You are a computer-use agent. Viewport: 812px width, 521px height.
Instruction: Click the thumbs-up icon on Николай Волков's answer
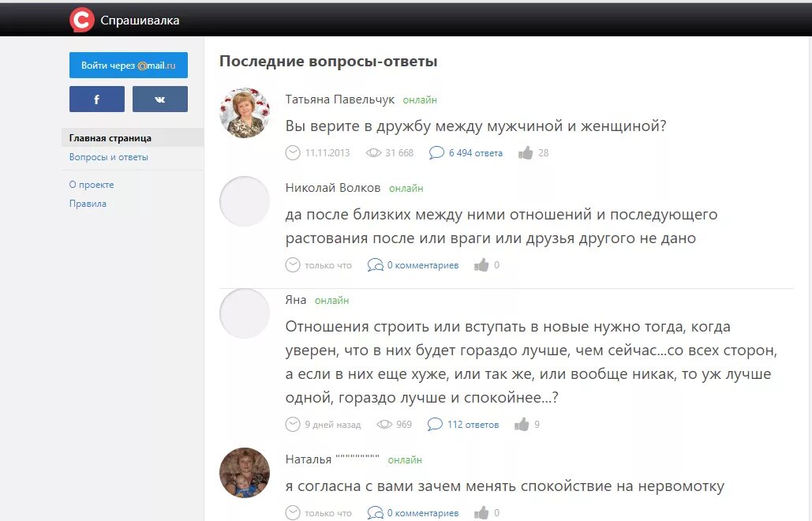(x=481, y=264)
